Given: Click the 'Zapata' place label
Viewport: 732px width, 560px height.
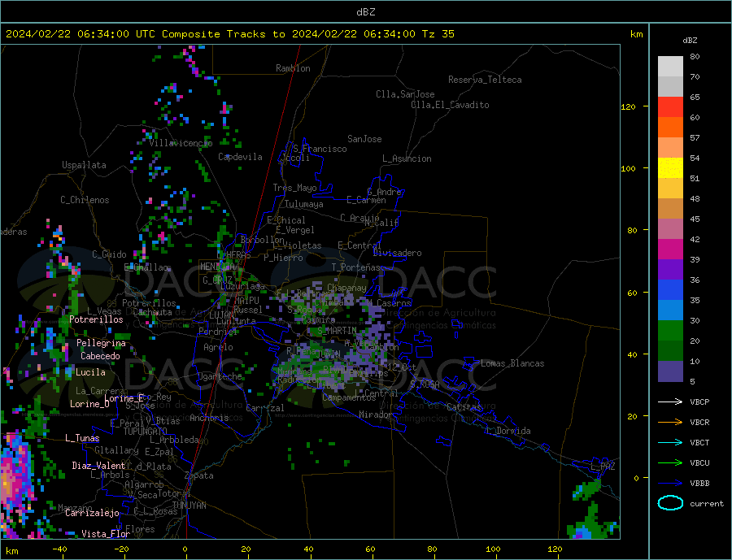Looking at the screenshot, I should pyautogui.click(x=199, y=476).
